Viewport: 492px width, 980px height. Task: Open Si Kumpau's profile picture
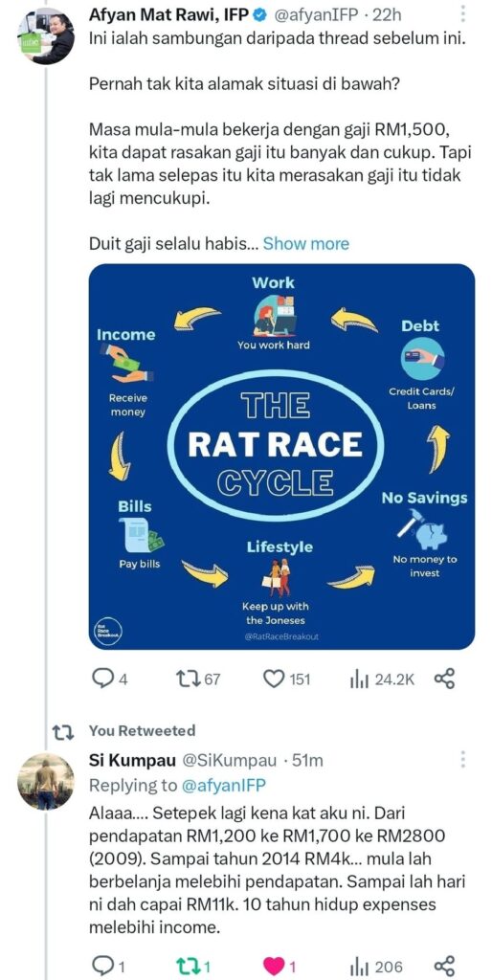coord(45,781)
